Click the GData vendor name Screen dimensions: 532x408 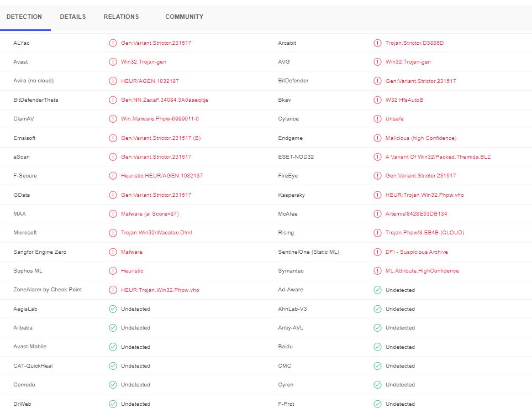(22, 195)
